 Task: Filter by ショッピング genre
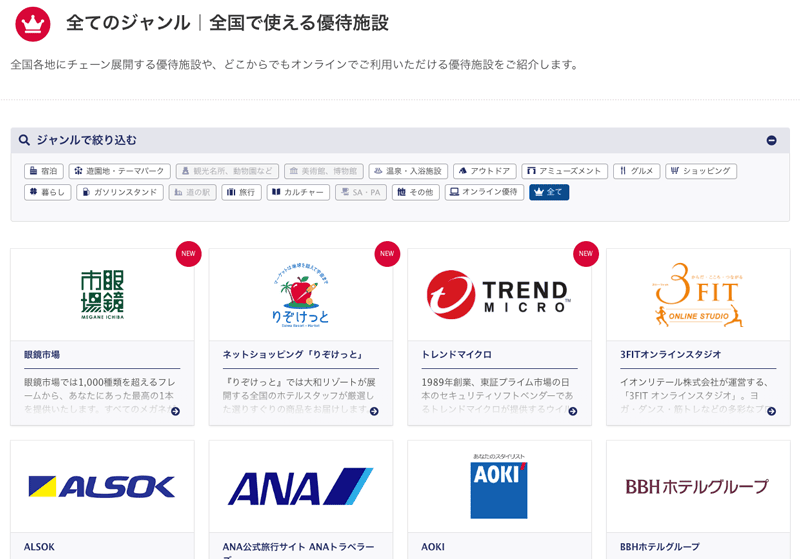click(x=701, y=171)
